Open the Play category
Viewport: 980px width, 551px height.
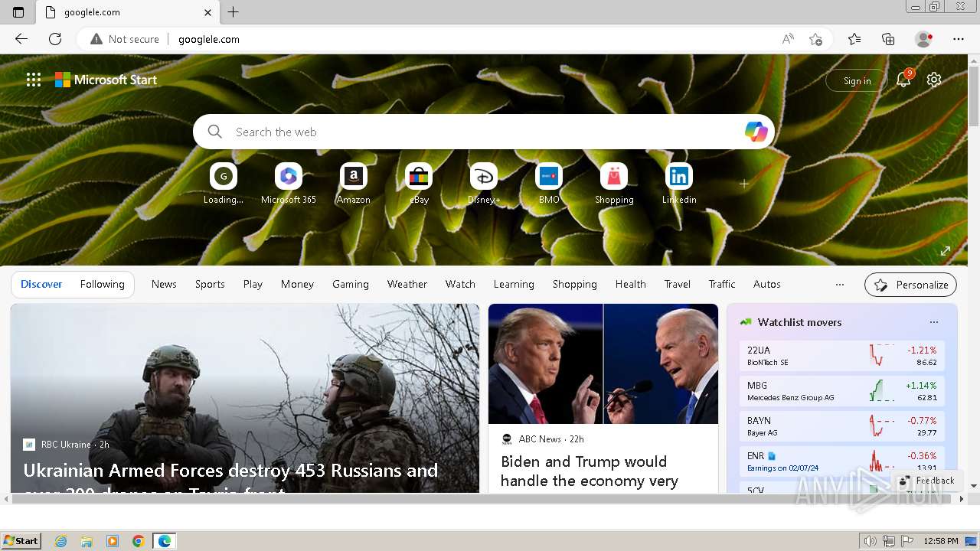[x=253, y=284]
